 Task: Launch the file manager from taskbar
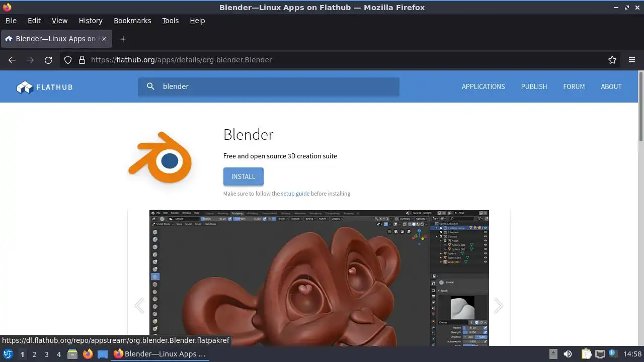click(x=72, y=354)
